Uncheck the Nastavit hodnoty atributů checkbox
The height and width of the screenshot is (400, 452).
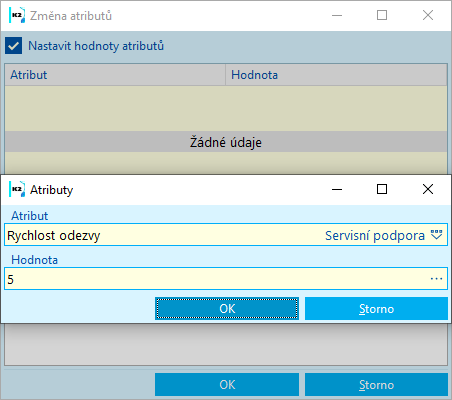point(14,46)
